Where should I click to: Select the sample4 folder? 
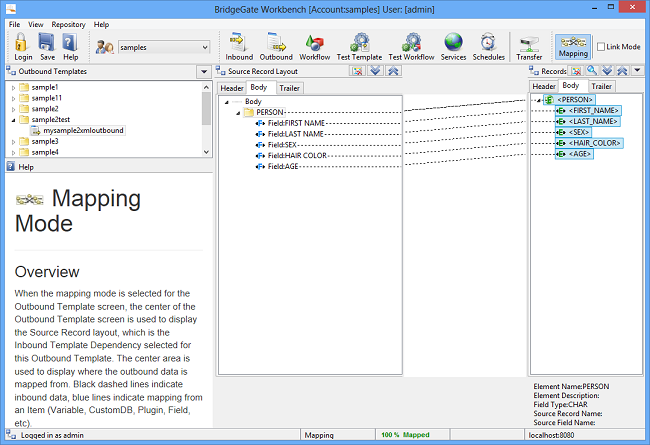[40, 152]
